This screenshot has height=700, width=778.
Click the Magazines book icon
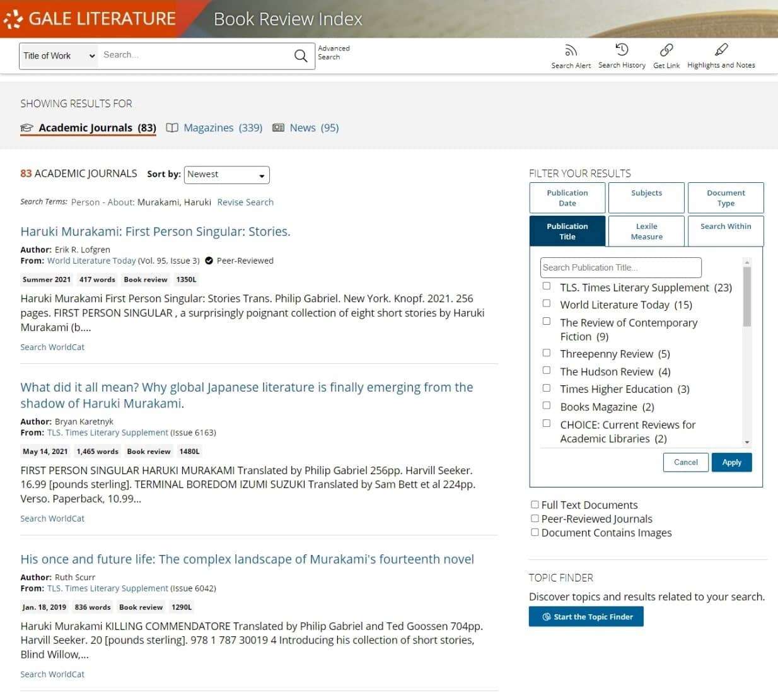[172, 128]
